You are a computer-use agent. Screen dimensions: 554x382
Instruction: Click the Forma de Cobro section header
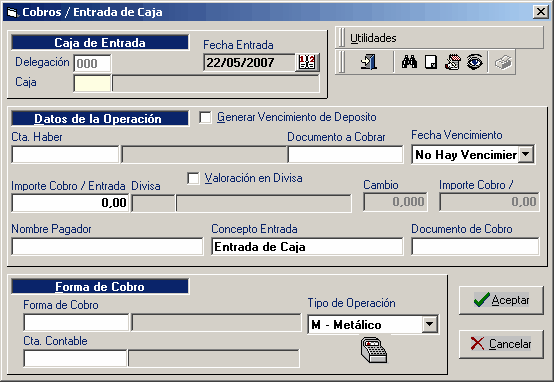(100, 287)
